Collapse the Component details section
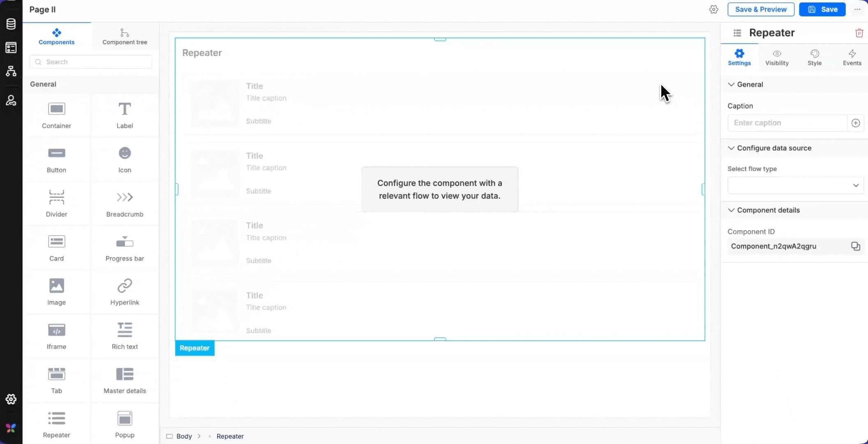868x444 pixels. coord(731,210)
